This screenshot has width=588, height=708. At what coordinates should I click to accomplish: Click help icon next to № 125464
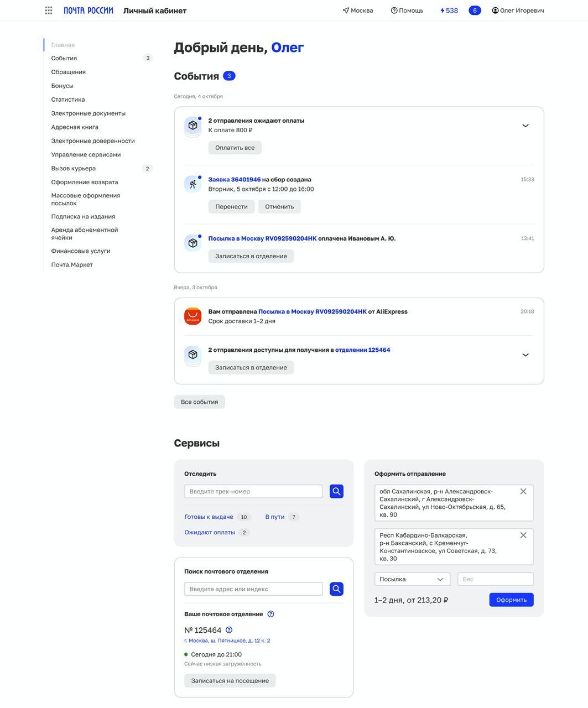[229, 630]
